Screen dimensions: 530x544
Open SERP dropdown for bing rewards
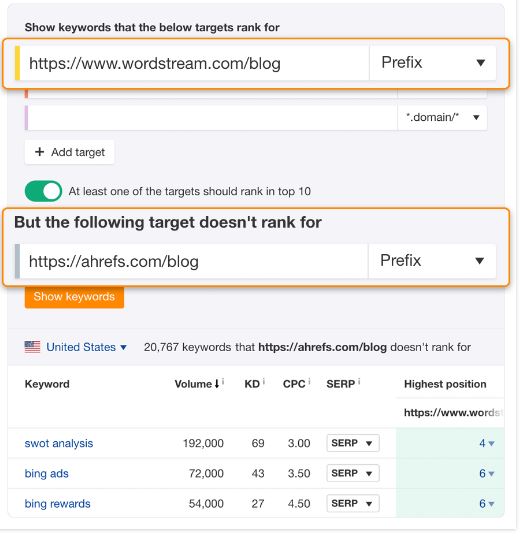(353, 503)
